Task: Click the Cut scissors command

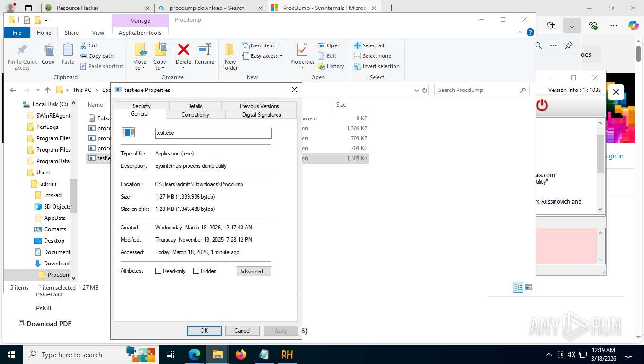Action: pyautogui.click(x=89, y=45)
